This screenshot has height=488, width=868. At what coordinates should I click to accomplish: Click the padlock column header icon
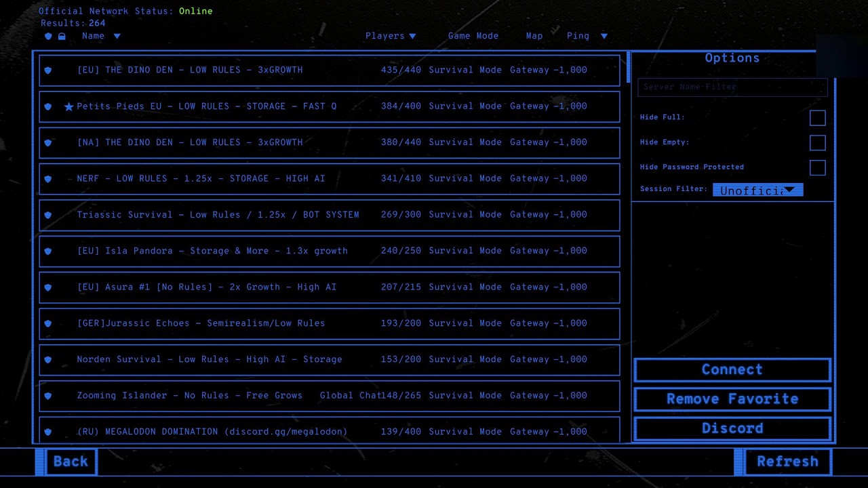[62, 36]
